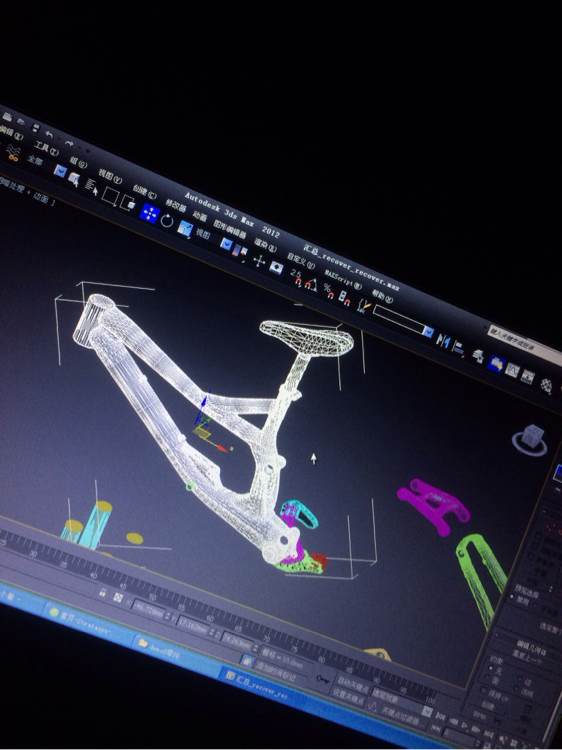Toggle the Window/Crossing selection mode
This screenshot has width=562, height=750.
[x=128, y=204]
